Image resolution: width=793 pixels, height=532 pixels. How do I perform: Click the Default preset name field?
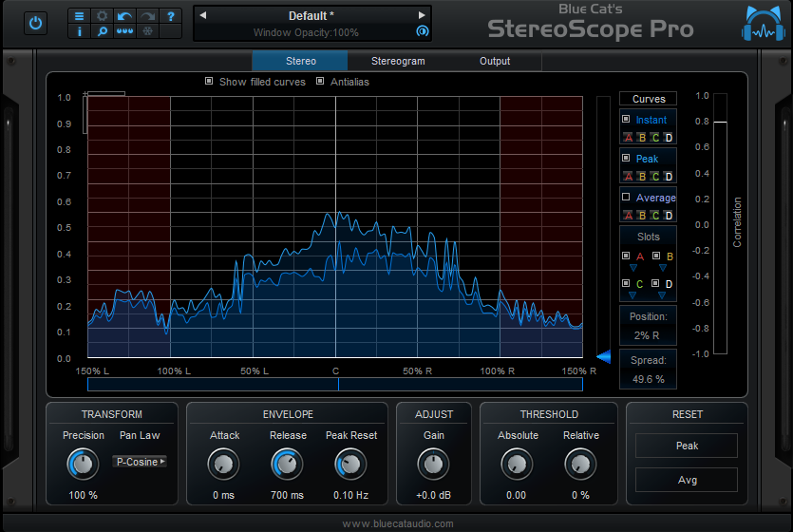click(312, 16)
